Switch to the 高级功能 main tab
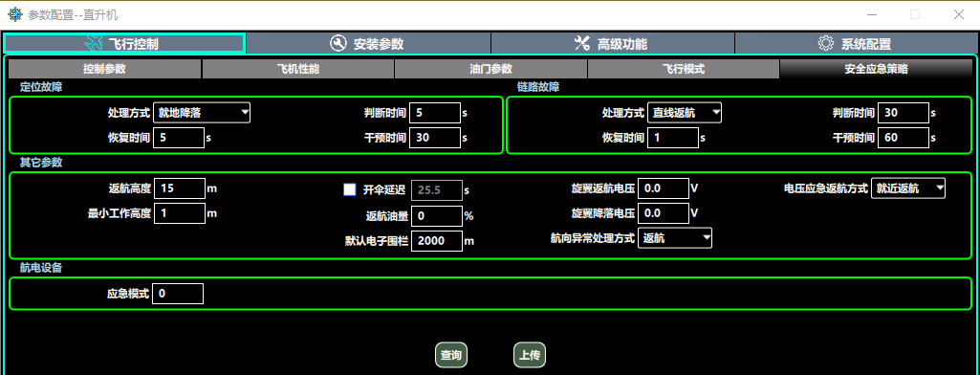980x375 pixels. point(613,43)
